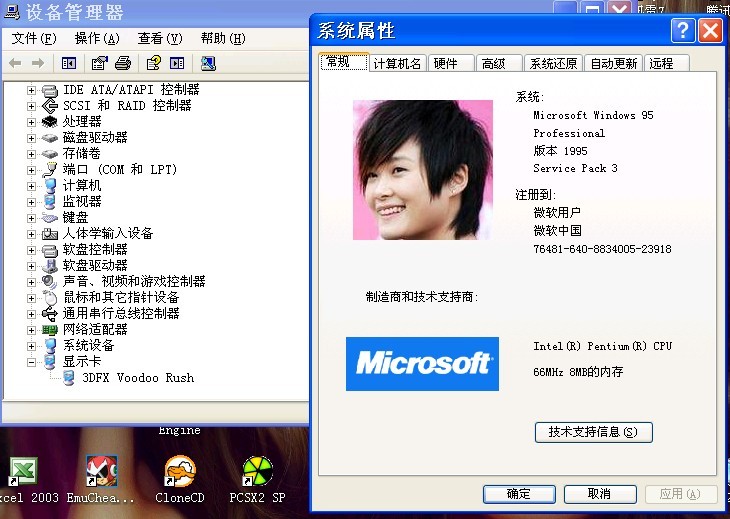
Task: Select the 处理器 chip icon
Action: click(49, 122)
